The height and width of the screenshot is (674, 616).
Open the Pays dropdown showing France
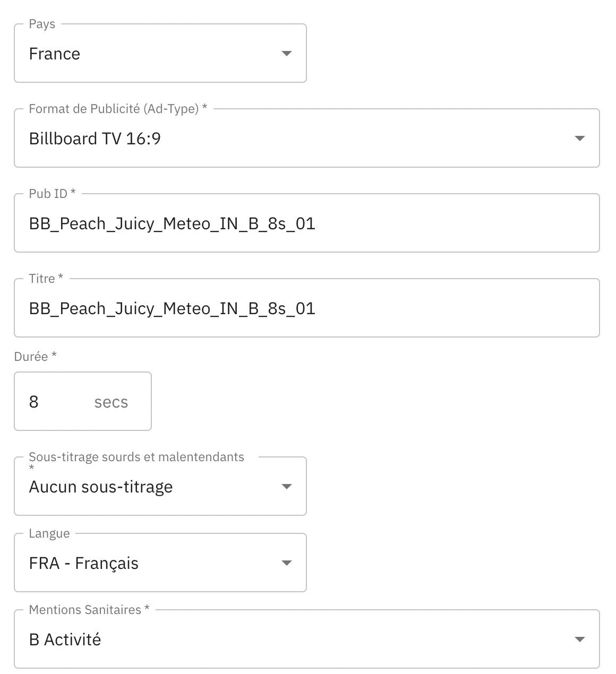point(159,54)
